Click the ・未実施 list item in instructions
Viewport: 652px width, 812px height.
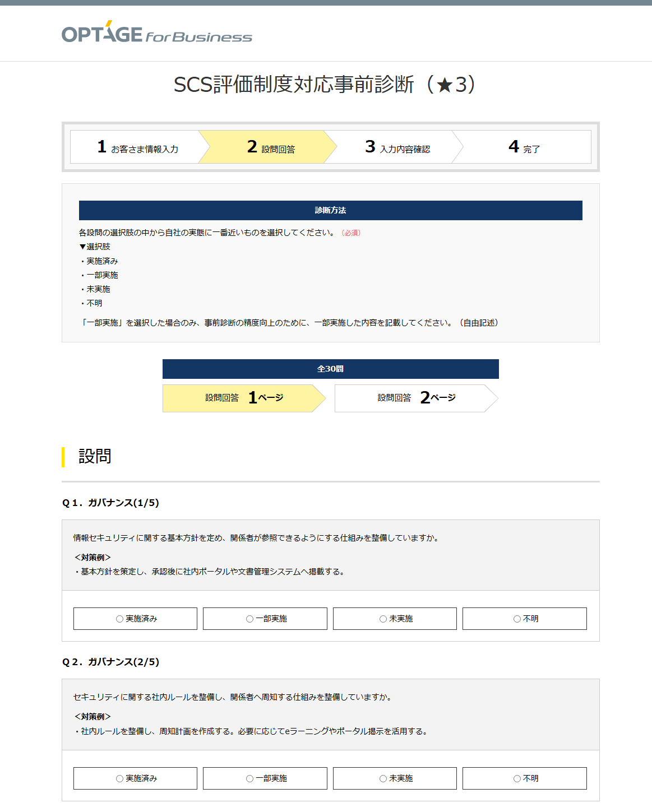tap(95, 289)
